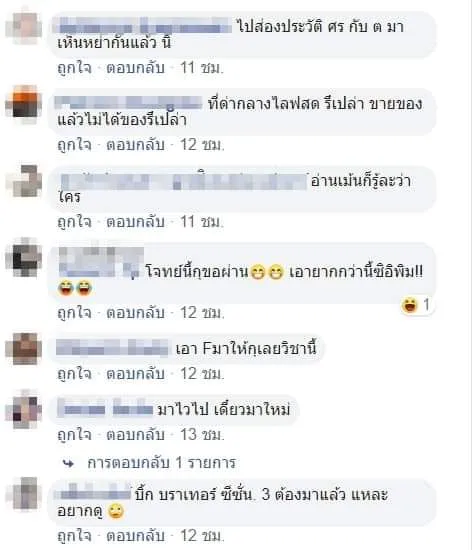Like the บิ๊ก บราเทอร์ ซีซั่น 3 comment
474x550 pixels.
pos(74,536)
